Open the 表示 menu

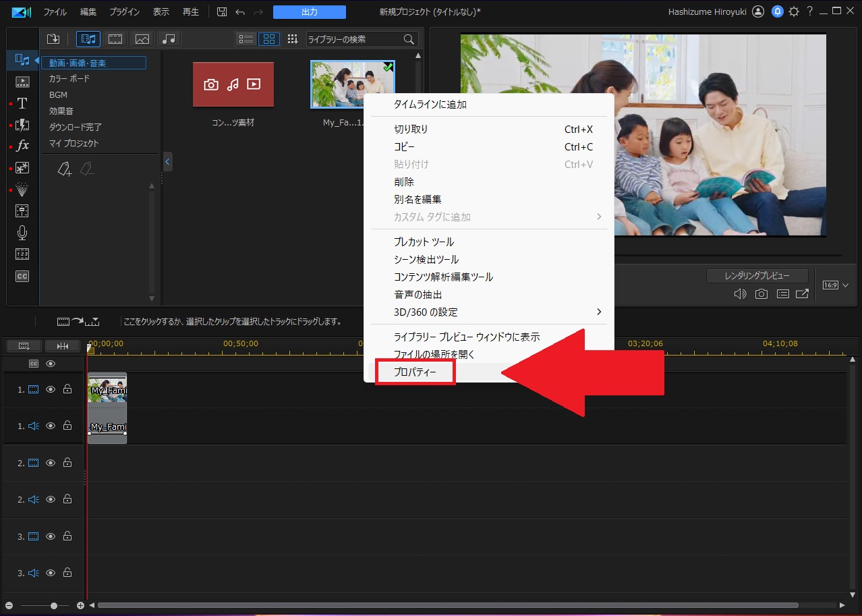point(161,12)
